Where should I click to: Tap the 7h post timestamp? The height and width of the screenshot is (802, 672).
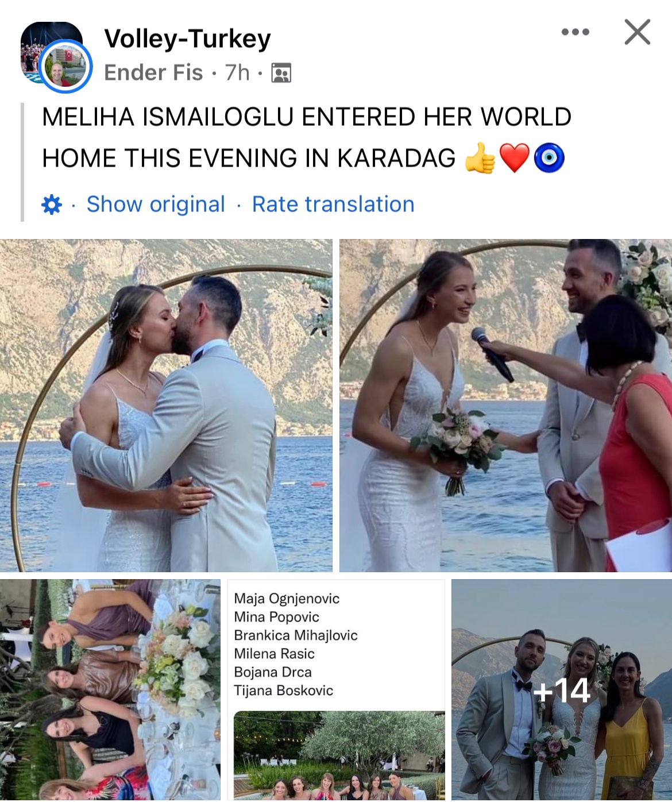pos(237,73)
